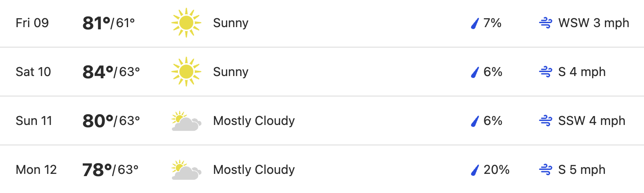Click the Mostly Cloudy text for Sun 11
Screen dimensions: 644x193
(254, 121)
